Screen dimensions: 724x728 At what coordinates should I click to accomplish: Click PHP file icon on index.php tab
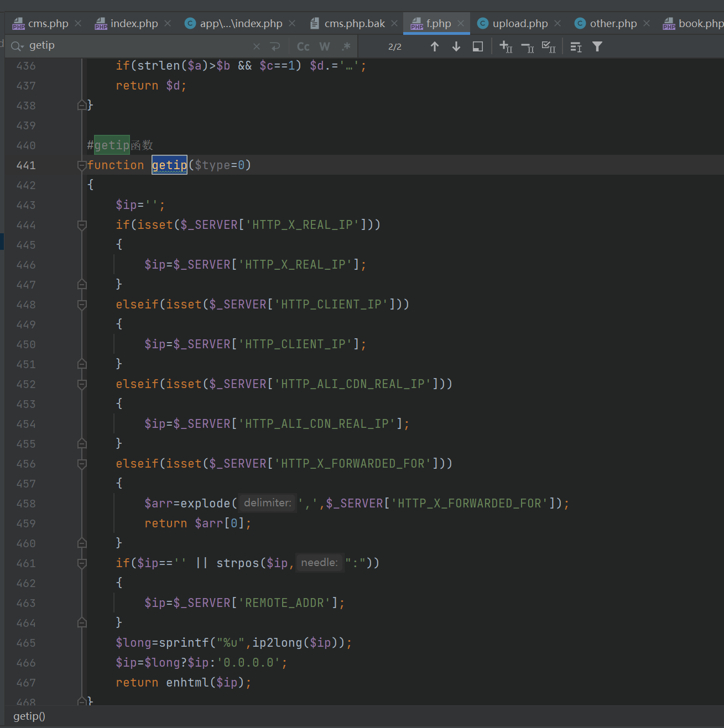click(101, 23)
